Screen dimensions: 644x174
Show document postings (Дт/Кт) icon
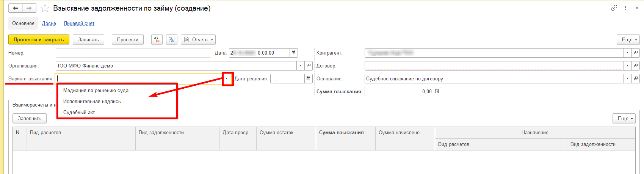pos(157,39)
